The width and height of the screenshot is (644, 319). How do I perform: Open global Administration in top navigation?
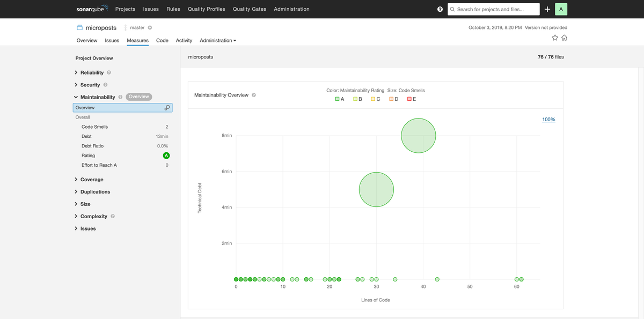(291, 9)
